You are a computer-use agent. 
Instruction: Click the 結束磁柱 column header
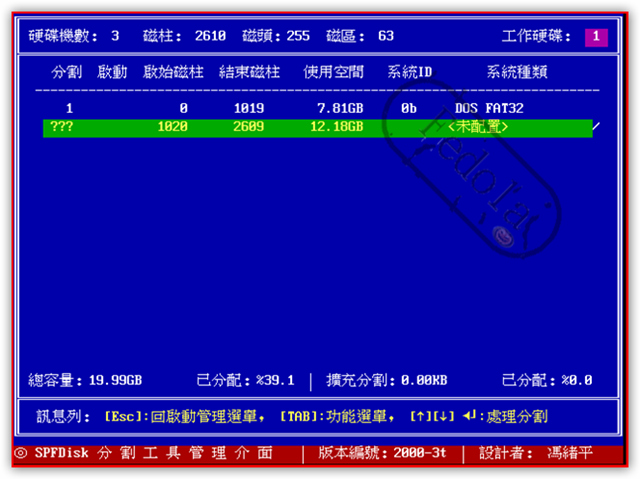click(x=249, y=73)
